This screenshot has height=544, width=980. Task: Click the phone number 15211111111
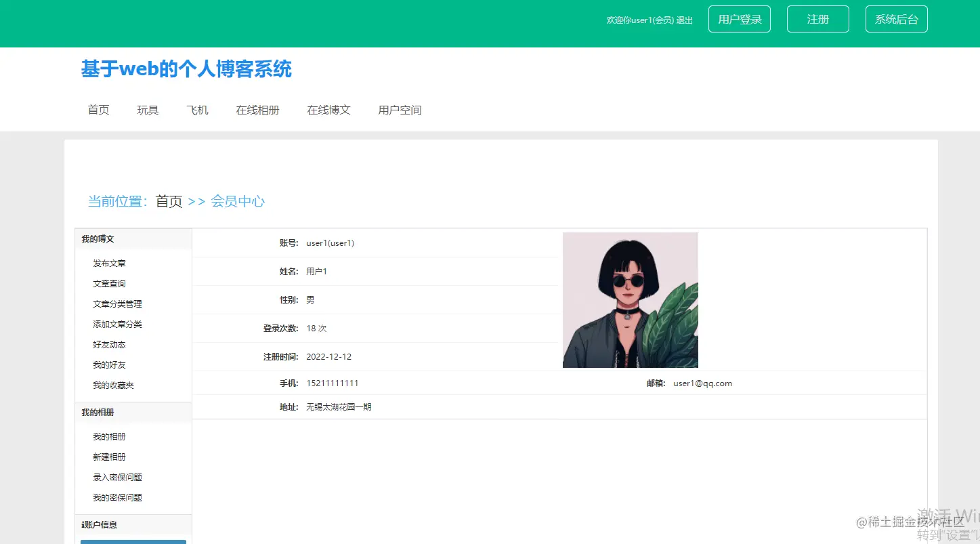(x=333, y=383)
